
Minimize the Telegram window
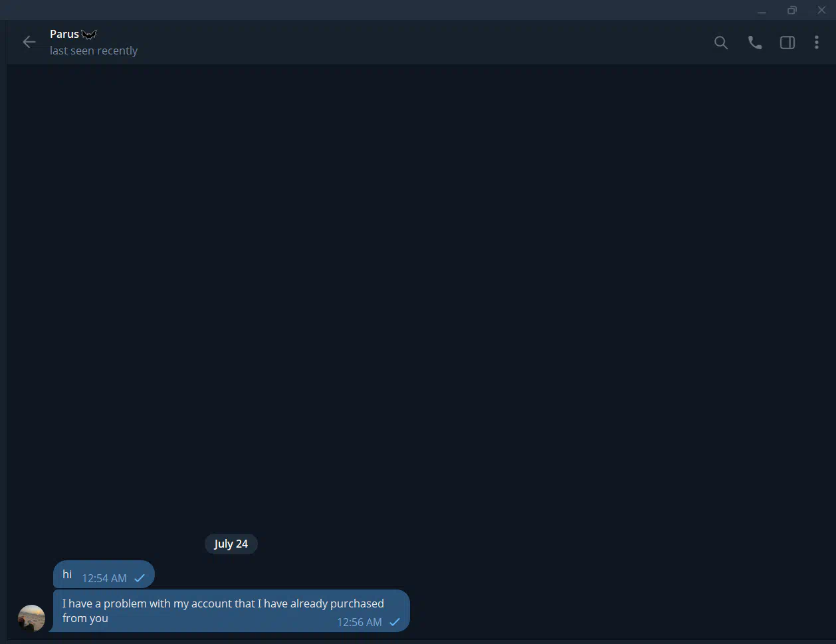point(762,11)
